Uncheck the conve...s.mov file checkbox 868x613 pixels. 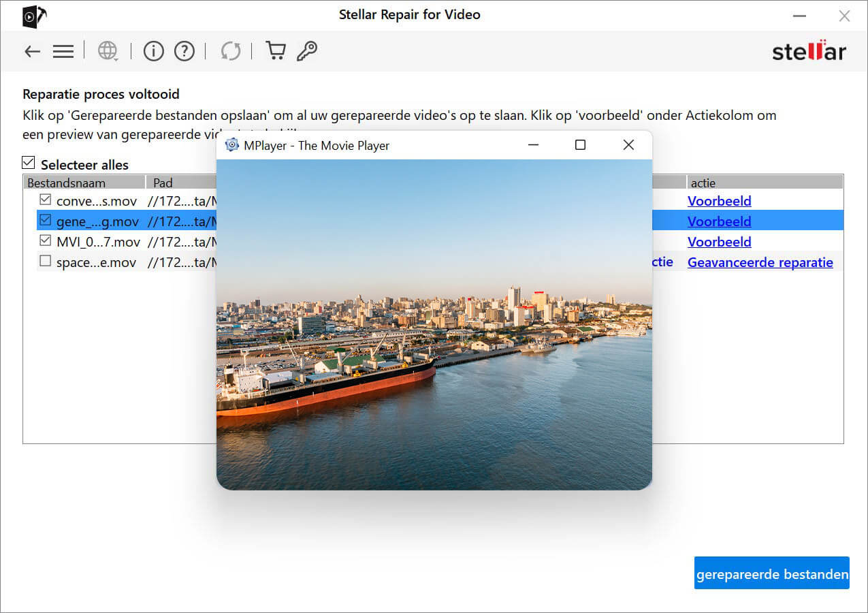[45, 200]
